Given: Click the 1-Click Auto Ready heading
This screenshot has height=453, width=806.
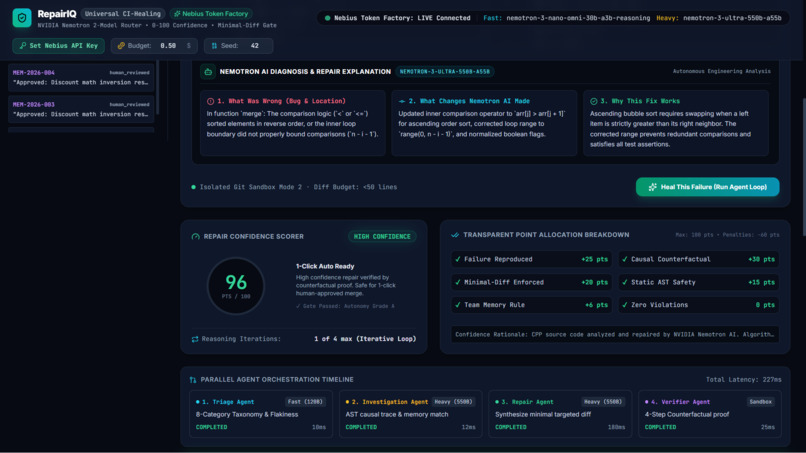Looking at the screenshot, I should [x=325, y=266].
